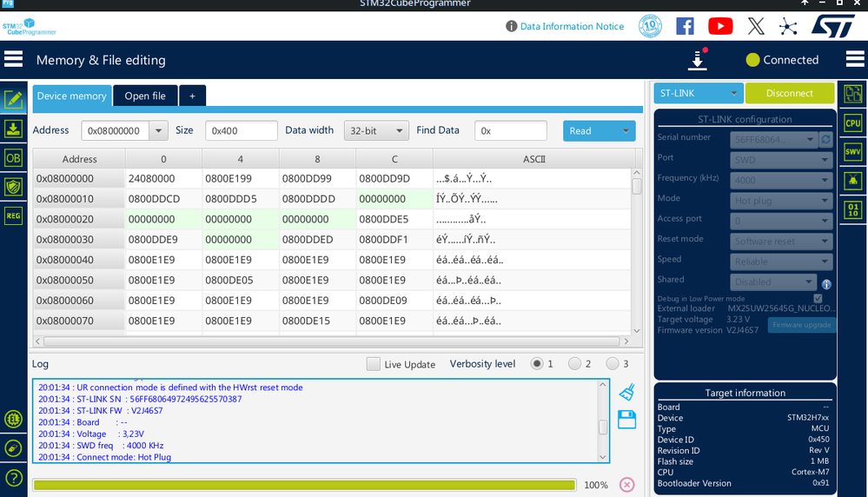Image resolution: width=868 pixels, height=497 pixels.
Task: Open the external loaders icon
Action: pos(13,419)
